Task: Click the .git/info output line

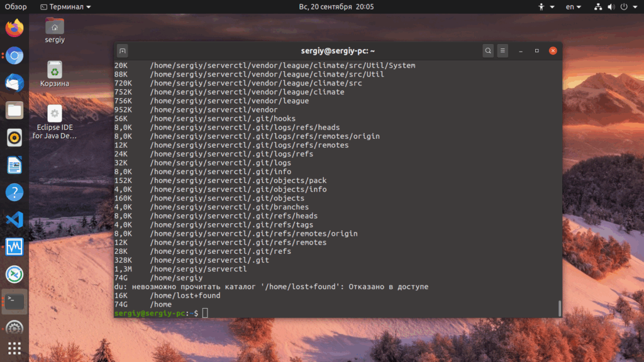Action: [203, 172]
